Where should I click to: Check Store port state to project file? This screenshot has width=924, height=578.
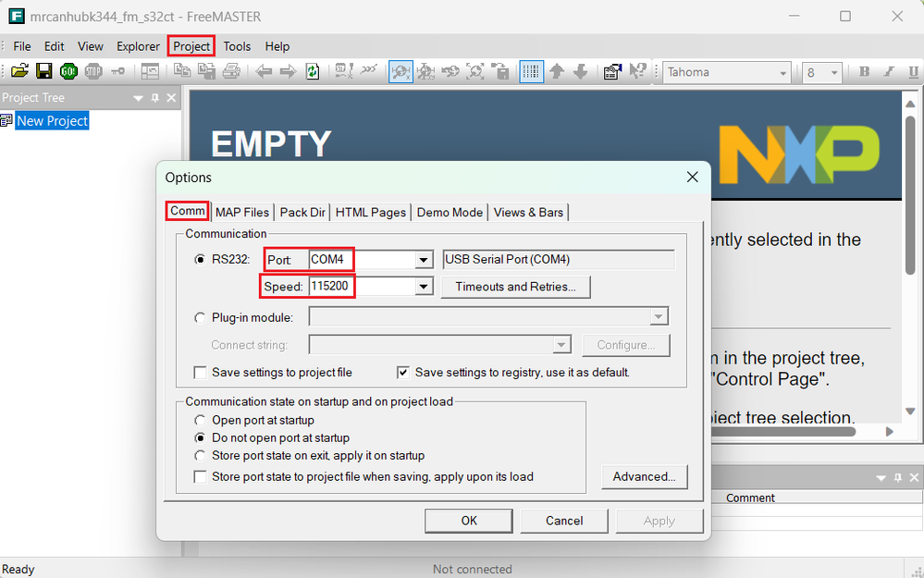(x=201, y=476)
